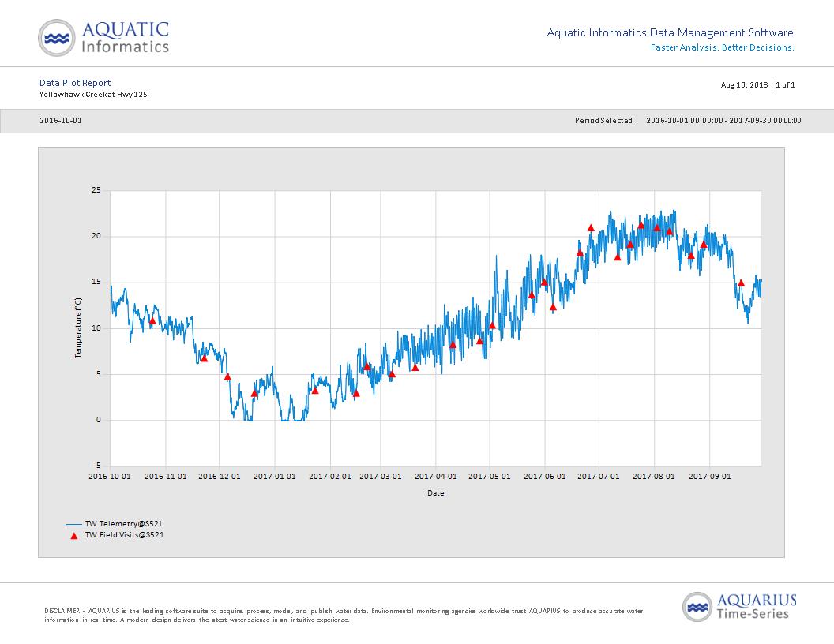Viewport: 834px width, 644px height.
Task: Click the y-axis value 15
Action: pos(96,283)
